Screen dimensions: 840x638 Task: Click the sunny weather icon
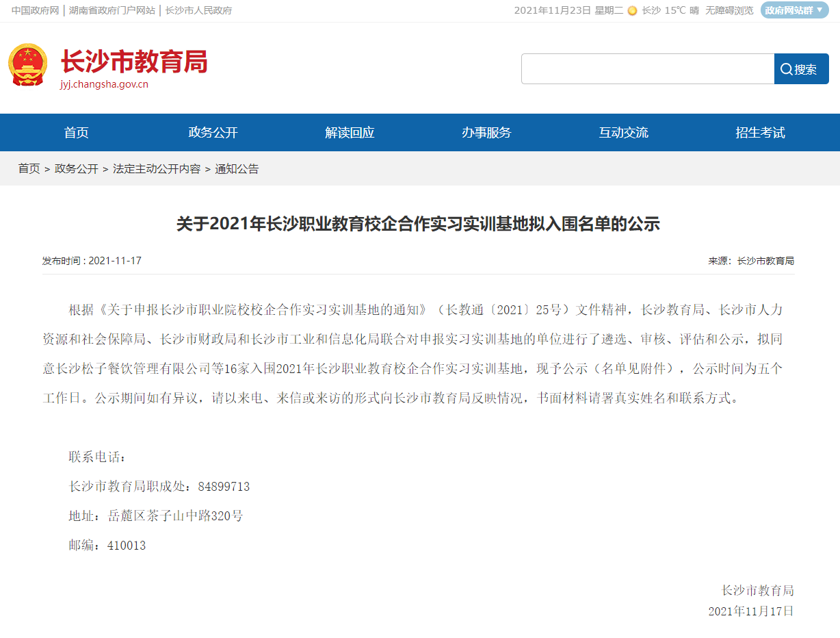tap(632, 11)
